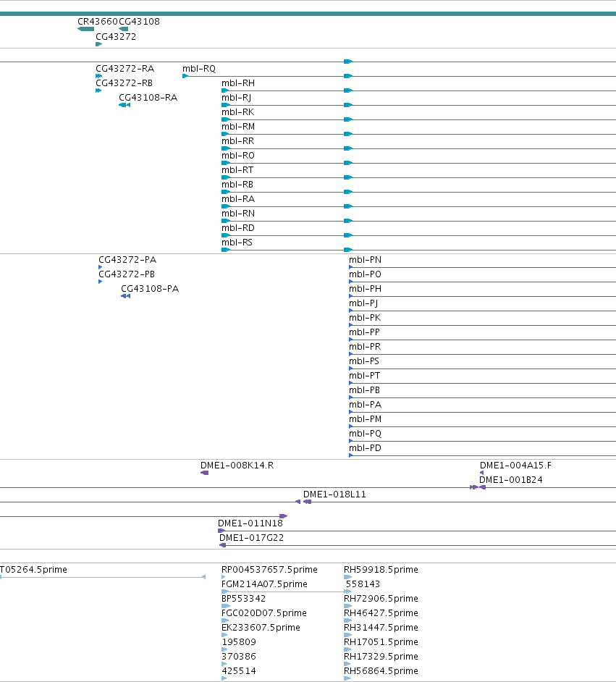Select BAC end DME1-004A15.F
Image resolution: width=616 pixels, height=682 pixels.
pyautogui.click(x=515, y=466)
